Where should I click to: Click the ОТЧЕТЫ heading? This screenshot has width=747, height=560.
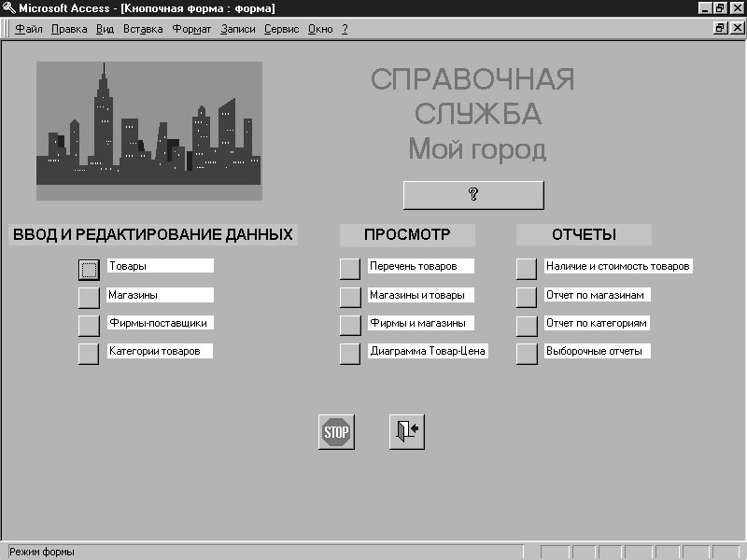585,234
